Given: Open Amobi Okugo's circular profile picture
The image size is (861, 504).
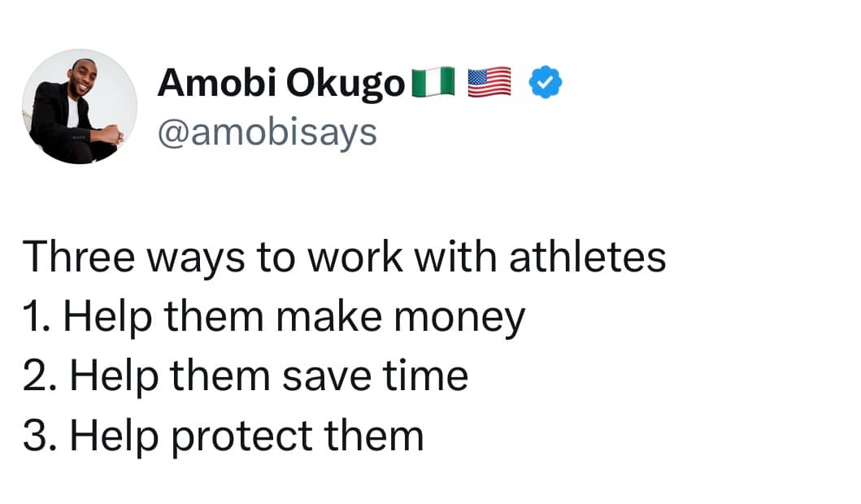Looking at the screenshot, I should [80, 106].
